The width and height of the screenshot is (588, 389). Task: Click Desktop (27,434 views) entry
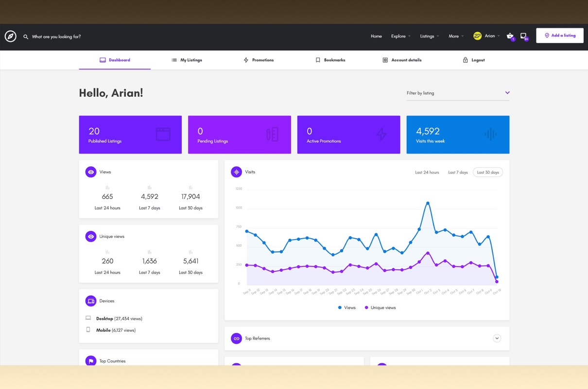(119, 318)
